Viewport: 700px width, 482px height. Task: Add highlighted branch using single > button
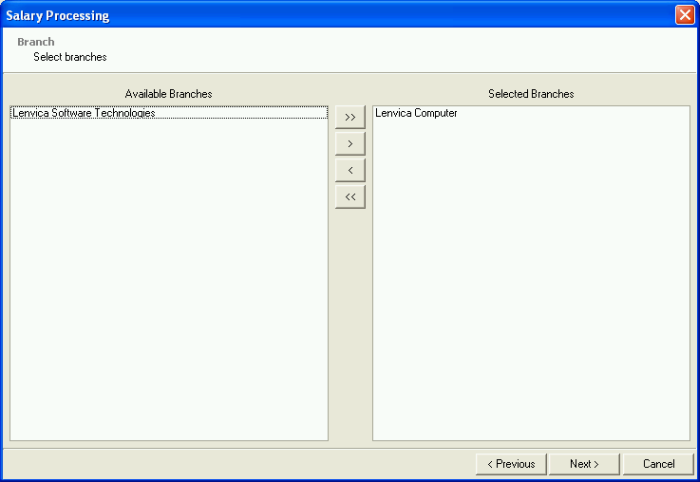pos(350,144)
